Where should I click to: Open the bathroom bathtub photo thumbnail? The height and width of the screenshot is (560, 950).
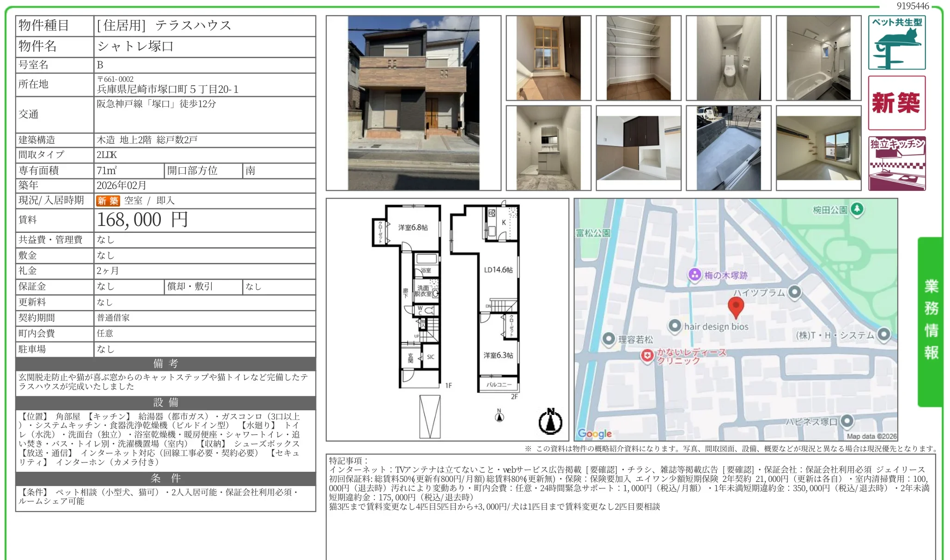[818, 58]
